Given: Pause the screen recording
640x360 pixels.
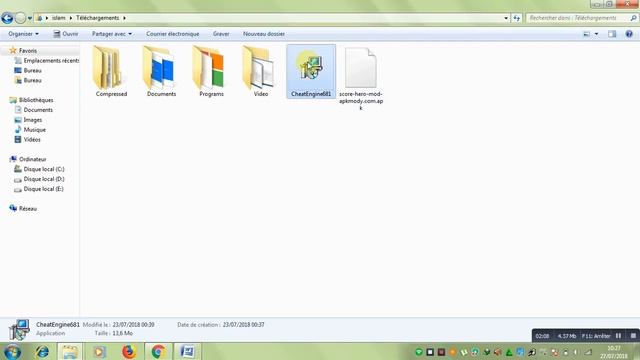Looking at the screenshot, I should (618, 336).
